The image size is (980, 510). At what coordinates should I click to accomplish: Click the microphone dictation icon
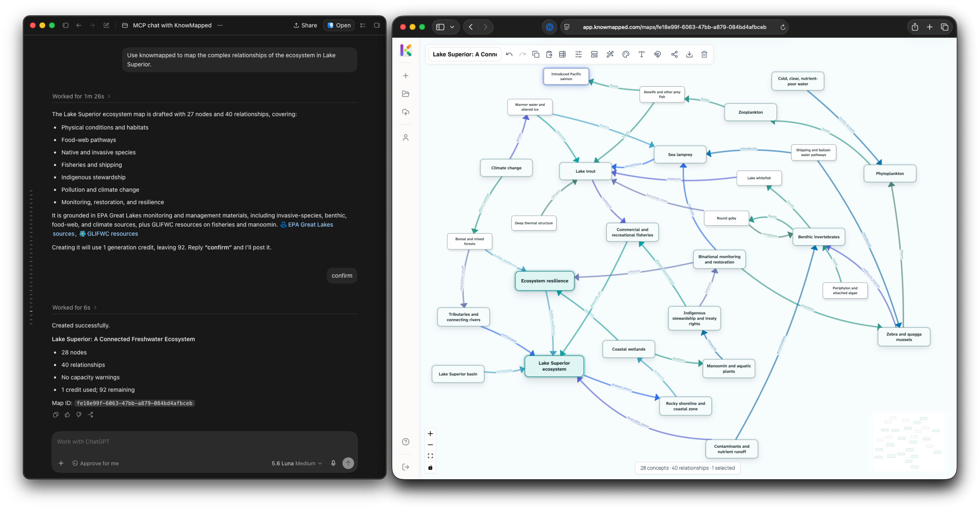[x=333, y=463]
